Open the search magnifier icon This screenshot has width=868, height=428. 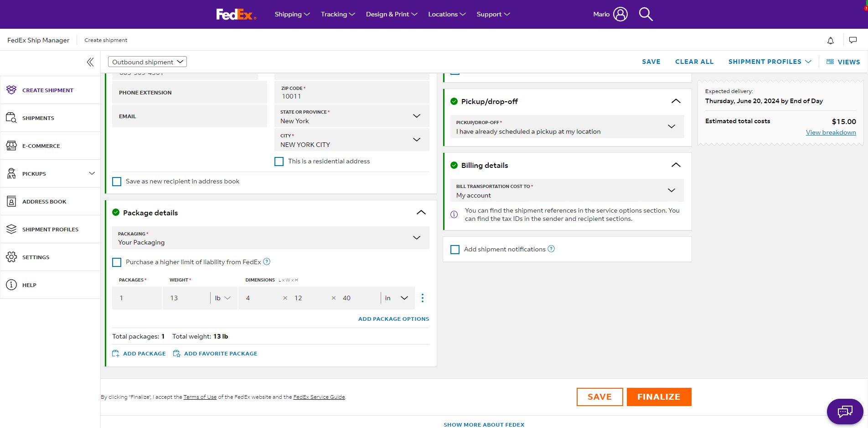pos(646,14)
